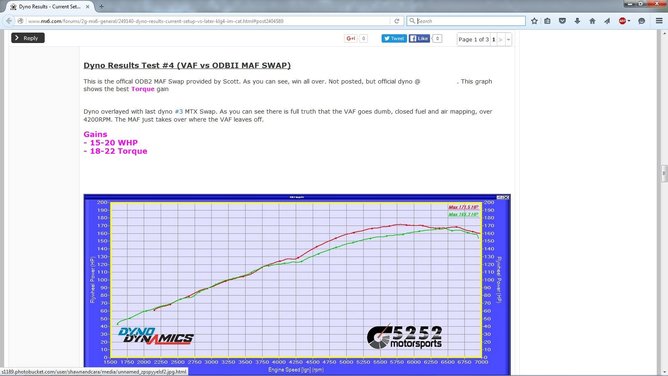
Task: Open the downloads arrow icon
Action: coord(577,21)
